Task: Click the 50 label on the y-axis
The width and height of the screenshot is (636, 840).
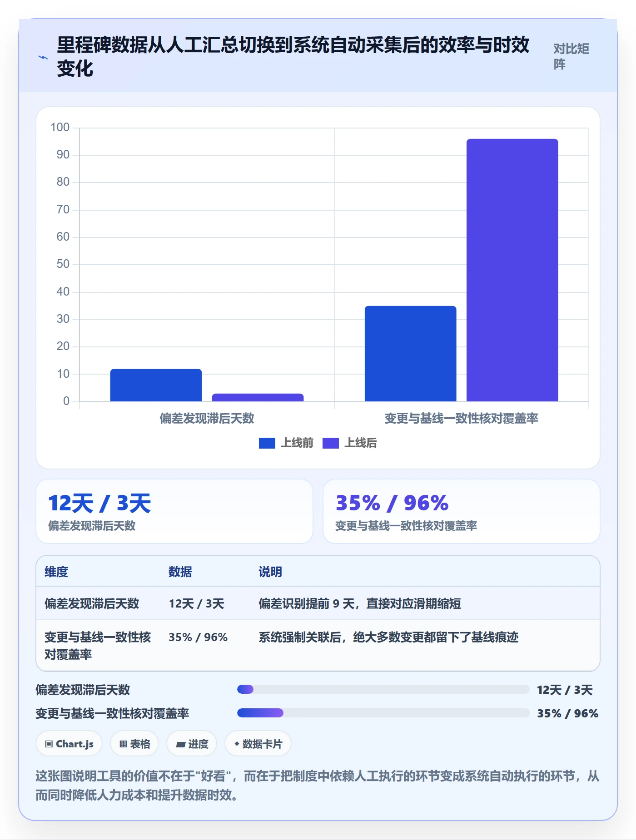Action: [63, 264]
